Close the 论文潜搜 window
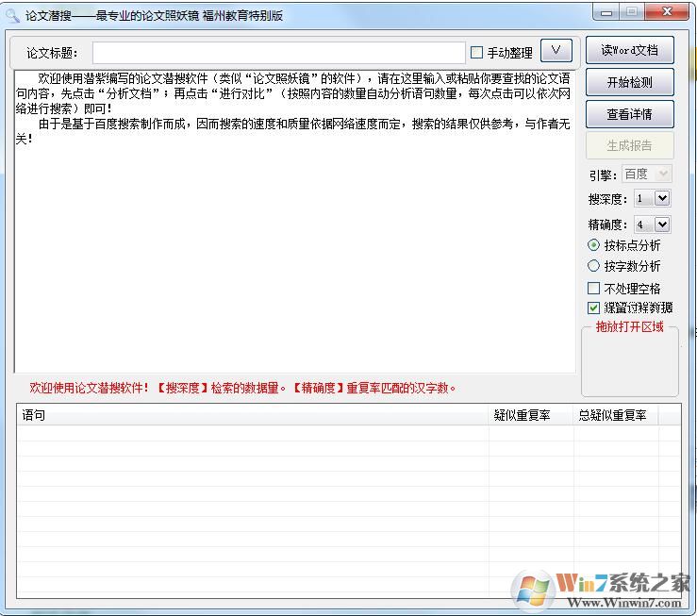The image size is (697, 616). (x=665, y=12)
